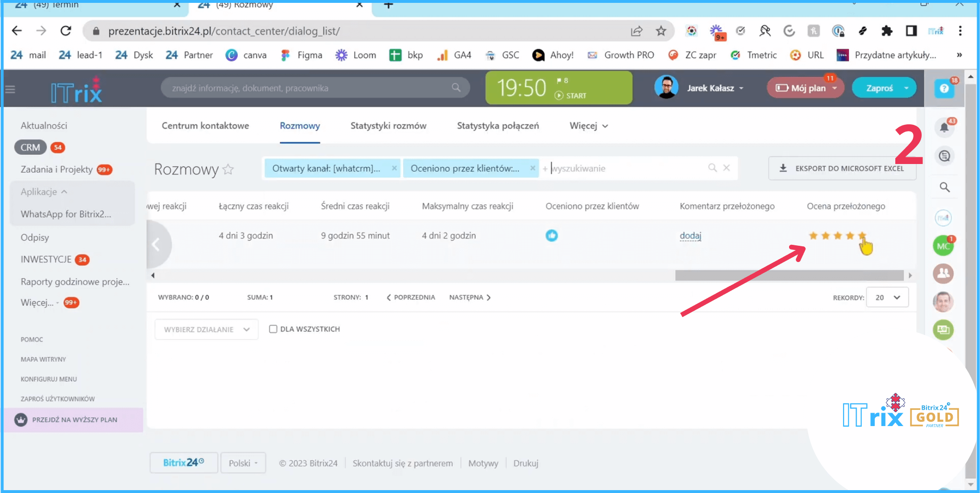
Task: Click the thumbs-up client rating icon
Action: click(551, 235)
